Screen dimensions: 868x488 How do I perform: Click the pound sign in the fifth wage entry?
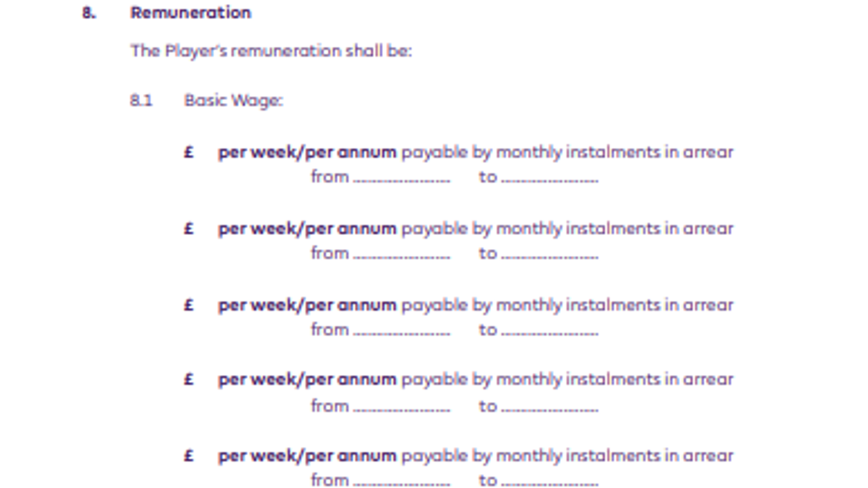pyautogui.click(x=189, y=455)
